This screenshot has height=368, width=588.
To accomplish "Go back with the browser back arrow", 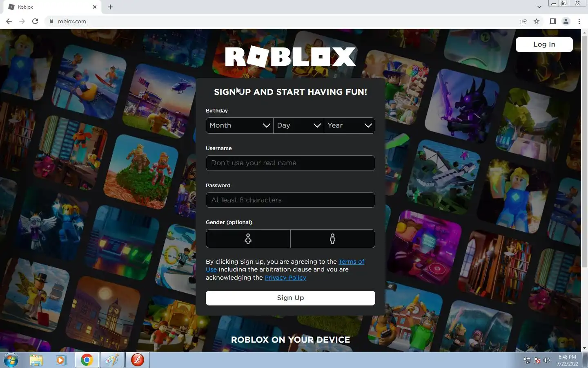I will 9,21.
